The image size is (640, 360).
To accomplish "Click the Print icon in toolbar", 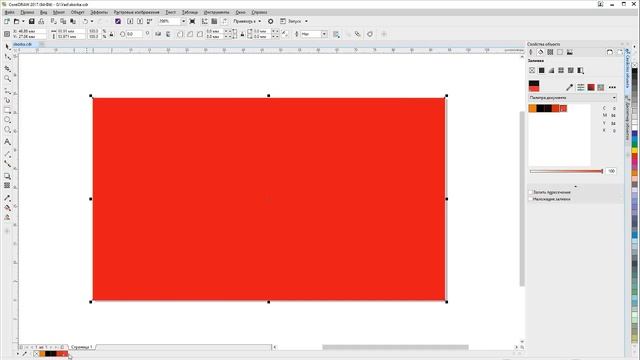I will (41, 21).
